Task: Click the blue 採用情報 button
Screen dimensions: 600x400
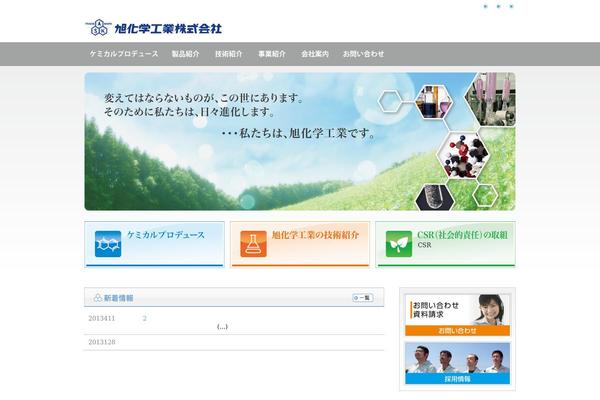Action: [x=457, y=379]
